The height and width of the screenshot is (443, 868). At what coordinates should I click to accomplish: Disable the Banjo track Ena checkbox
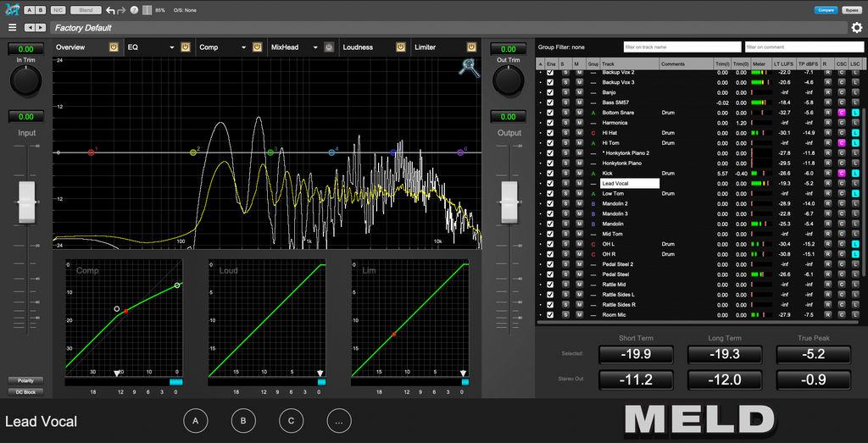pos(549,92)
